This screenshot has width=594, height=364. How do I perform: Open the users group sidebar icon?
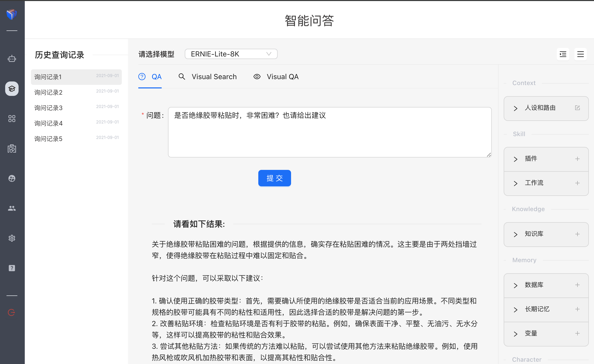point(12,208)
